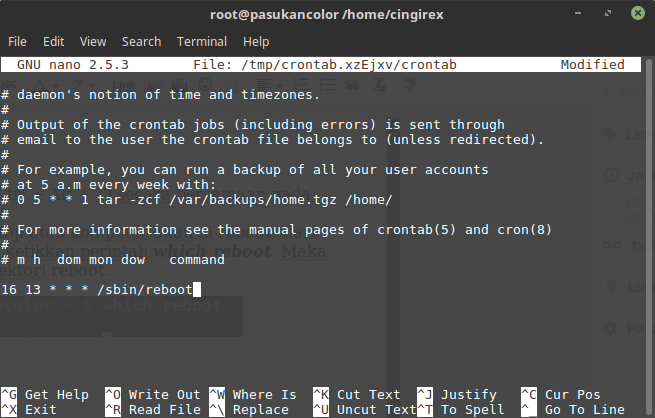This screenshot has width=655, height=418.
Task: Open the View menu
Action: 93,42
